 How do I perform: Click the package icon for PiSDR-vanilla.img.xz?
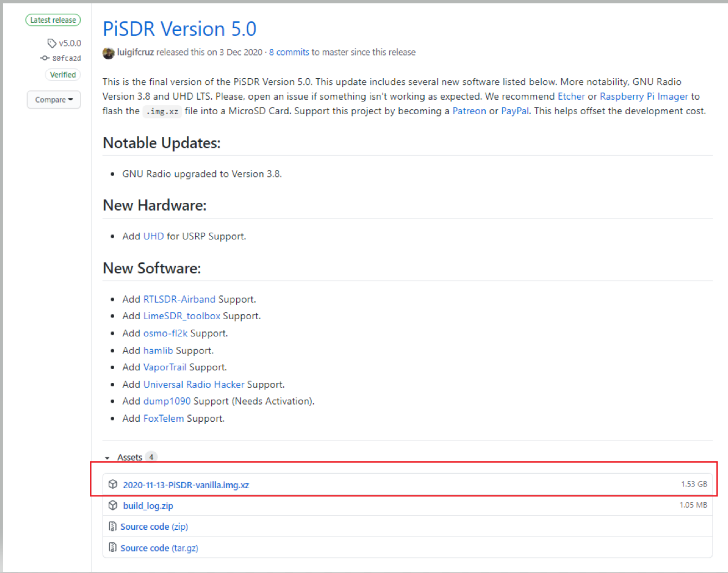pyautogui.click(x=113, y=484)
